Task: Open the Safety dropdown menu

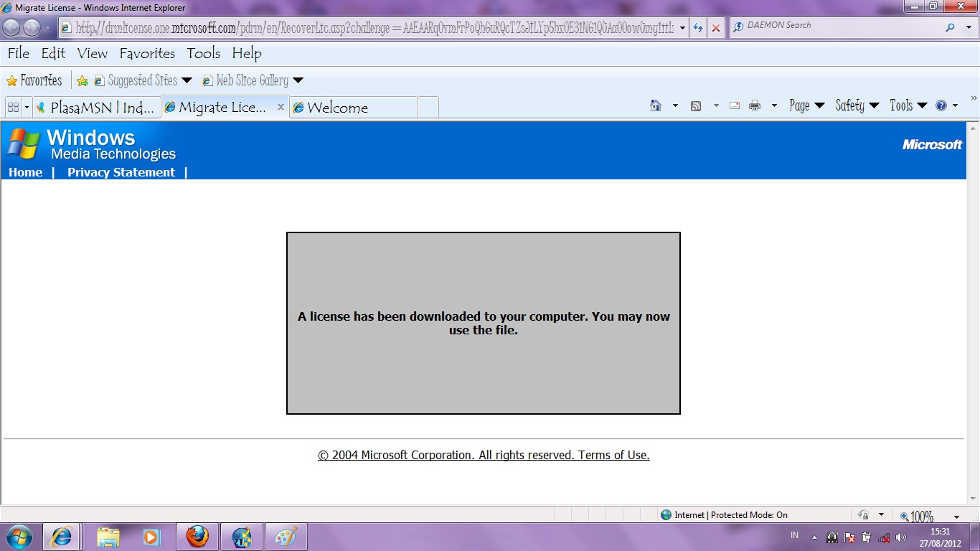Action: click(857, 105)
